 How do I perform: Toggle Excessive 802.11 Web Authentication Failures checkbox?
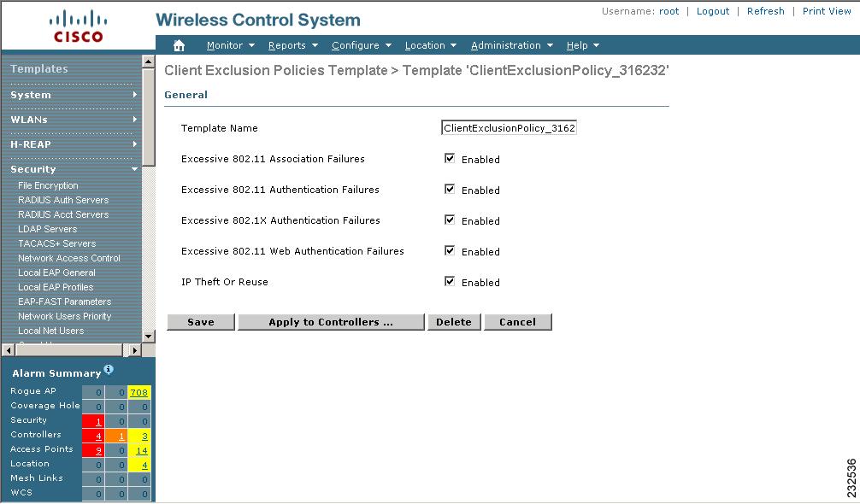[x=450, y=250]
